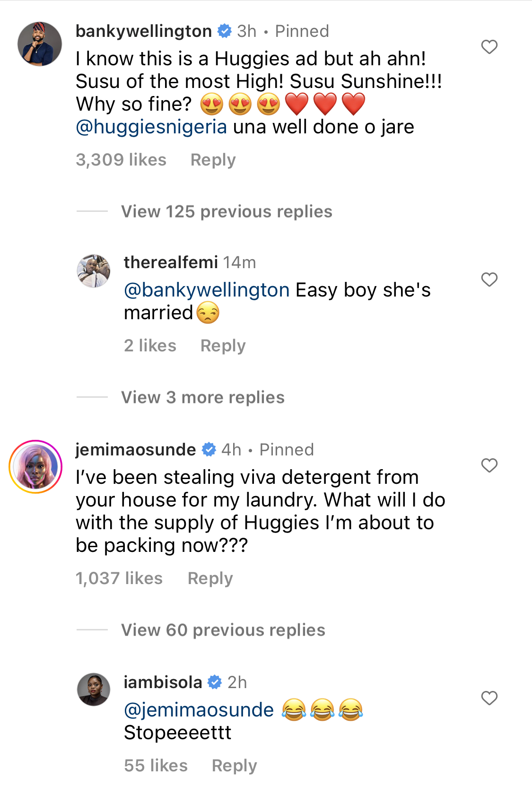Open the @huggiesnigeria mention link
532x786 pixels.
point(151,127)
